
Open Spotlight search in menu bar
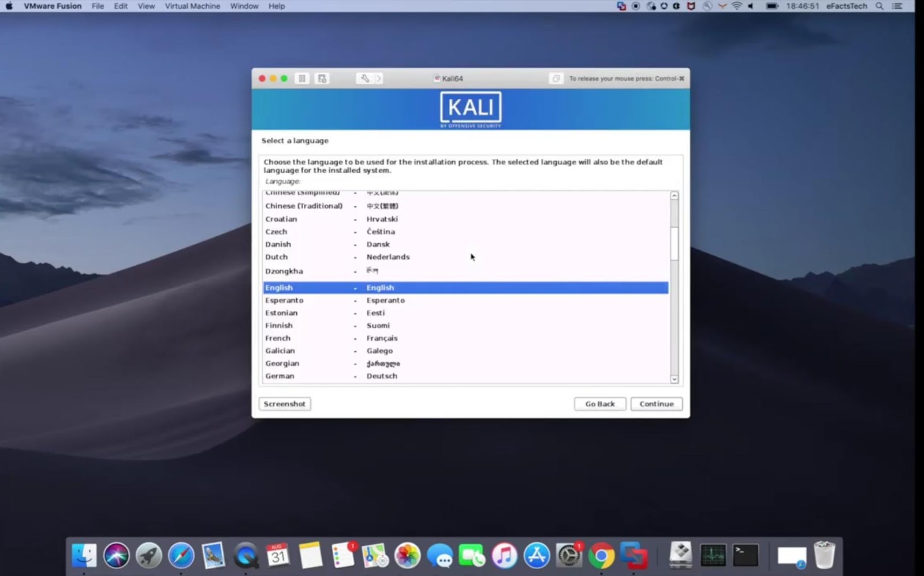tap(880, 6)
